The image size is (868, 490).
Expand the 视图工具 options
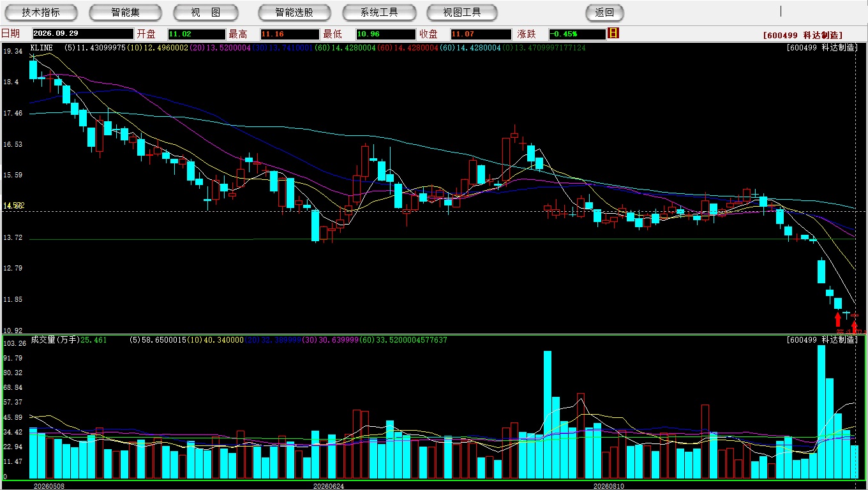[463, 12]
